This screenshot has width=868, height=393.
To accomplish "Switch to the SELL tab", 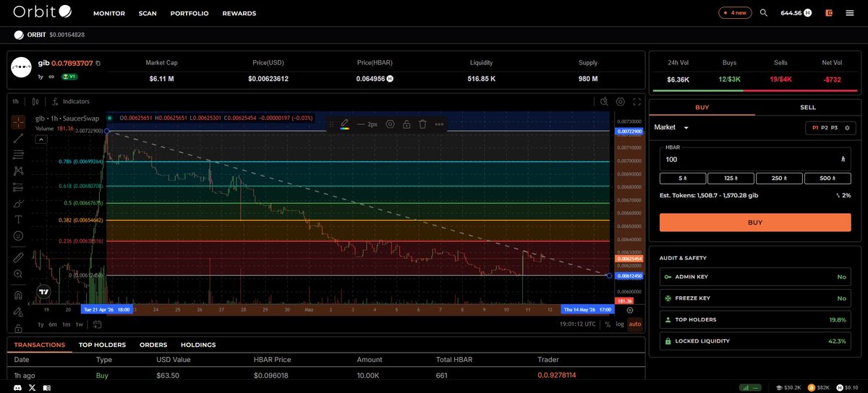I will click(808, 107).
